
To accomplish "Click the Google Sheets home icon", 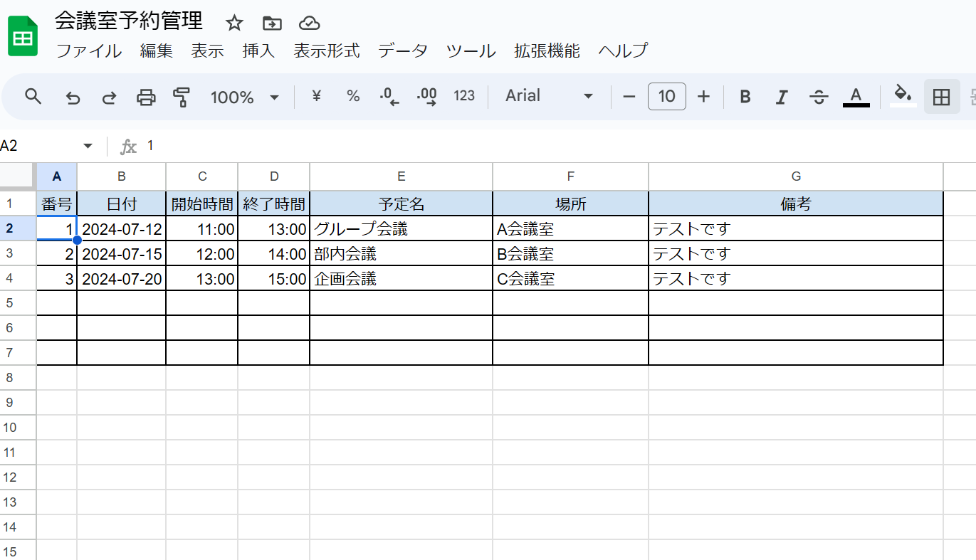I will 23,37.
